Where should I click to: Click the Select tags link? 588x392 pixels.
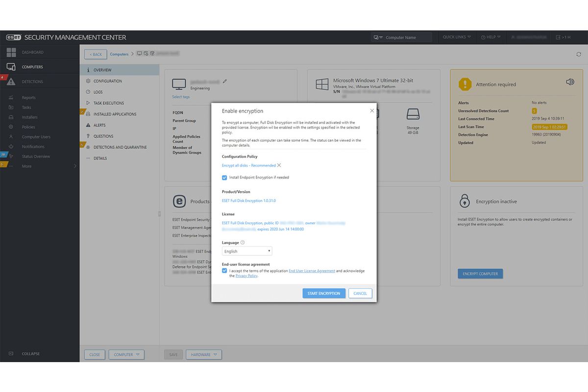point(181,97)
